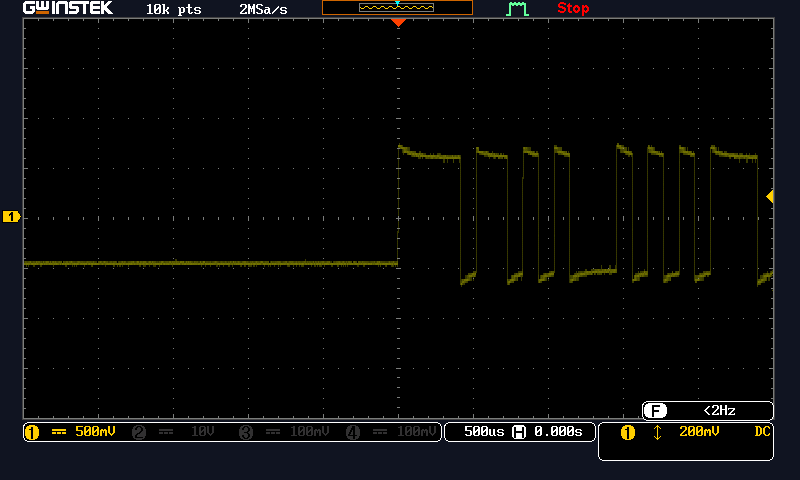800x480 pixels.
Task: Click the red Stop status indicator
Action: point(573,8)
